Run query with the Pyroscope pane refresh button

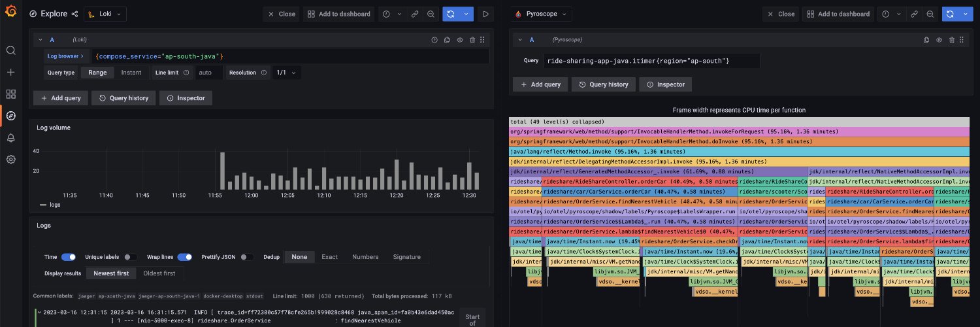[x=950, y=14]
